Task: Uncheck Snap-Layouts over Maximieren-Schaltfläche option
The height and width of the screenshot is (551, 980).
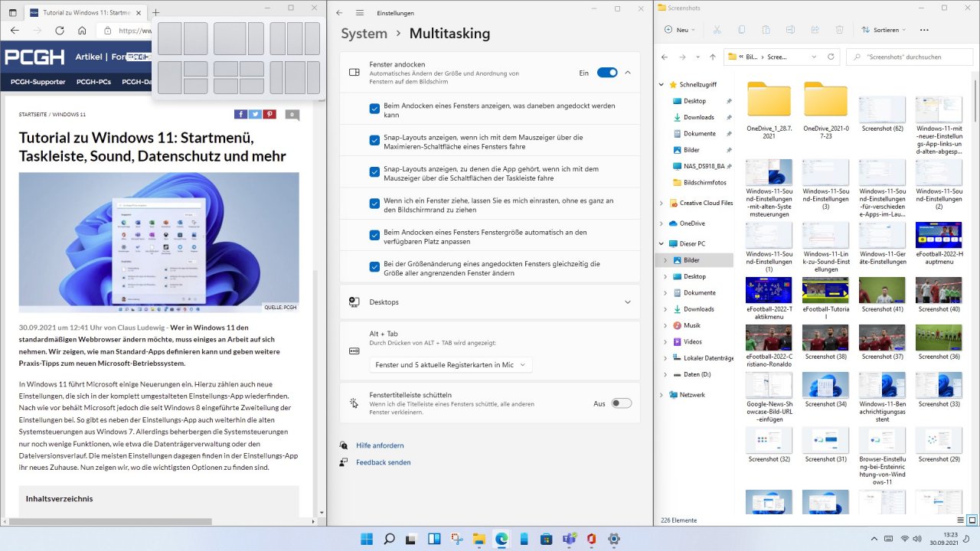Action: tap(374, 141)
